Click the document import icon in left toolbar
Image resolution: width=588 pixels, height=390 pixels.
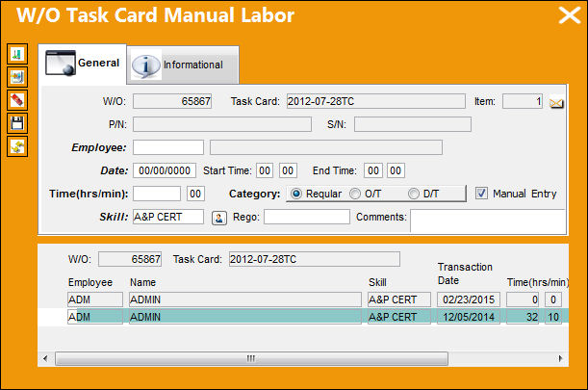click(17, 77)
